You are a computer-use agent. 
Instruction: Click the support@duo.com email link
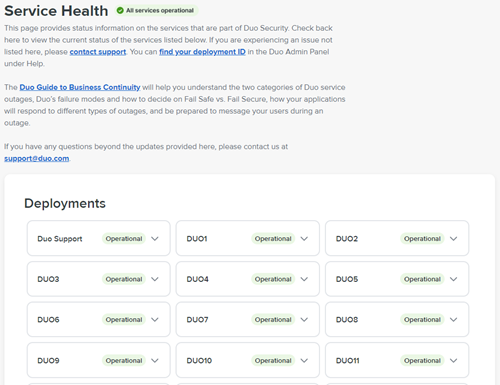(37, 159)
